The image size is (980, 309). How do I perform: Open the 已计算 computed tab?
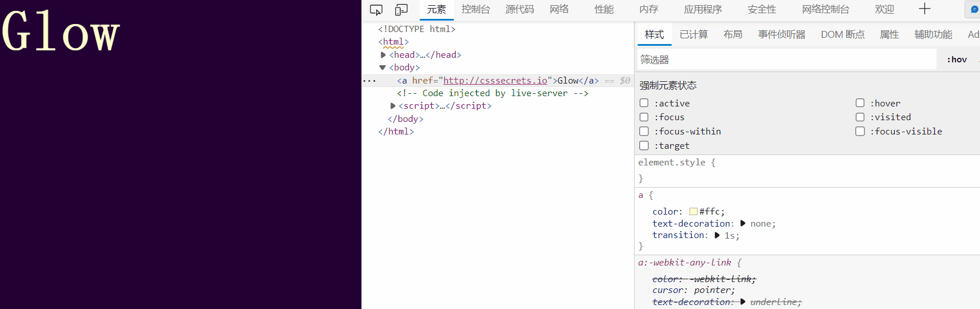694,34
